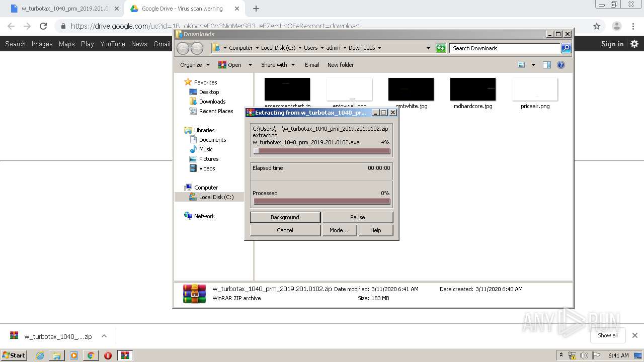The width and height of the screenshot is (644, 362).
Task: Select the Videos library
Action: coord(207,168)
